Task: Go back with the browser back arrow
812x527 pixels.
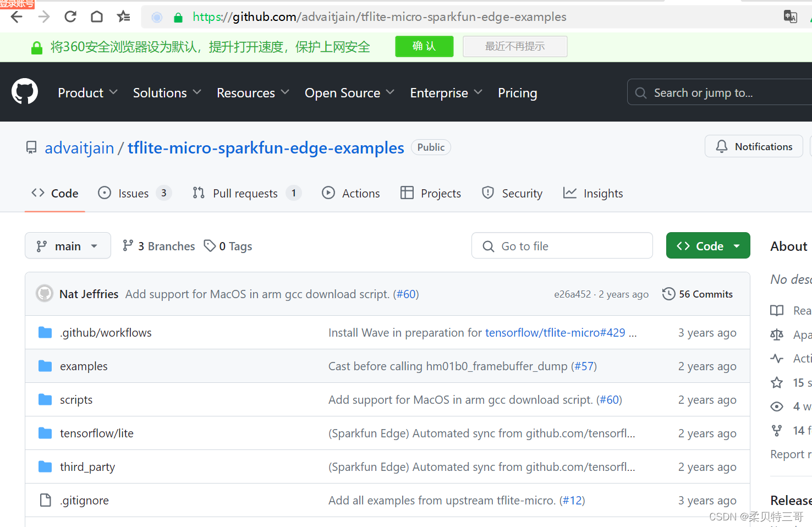Action: pos(17,17)
